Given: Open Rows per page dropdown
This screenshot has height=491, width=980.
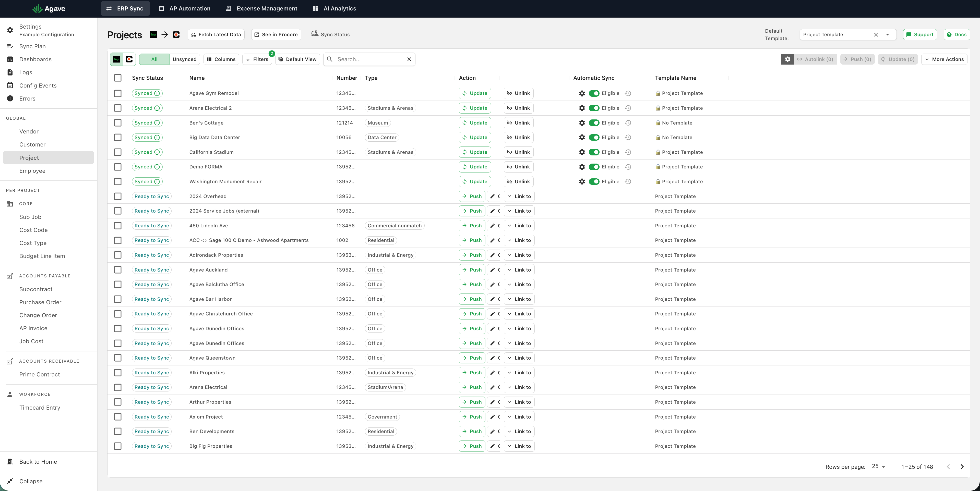Looking at the screenshot, I should (879, 467).
